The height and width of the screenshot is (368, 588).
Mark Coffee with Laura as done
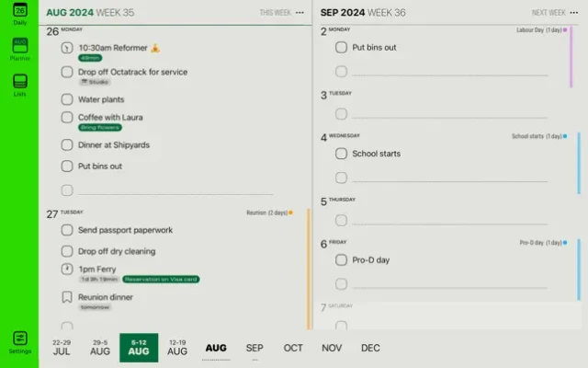[x=67, y=118]
